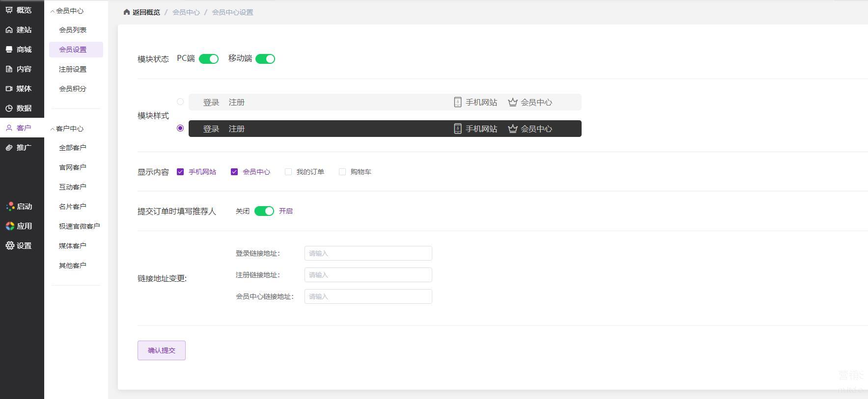Open the 设置 gear icon

click(10, 246)
